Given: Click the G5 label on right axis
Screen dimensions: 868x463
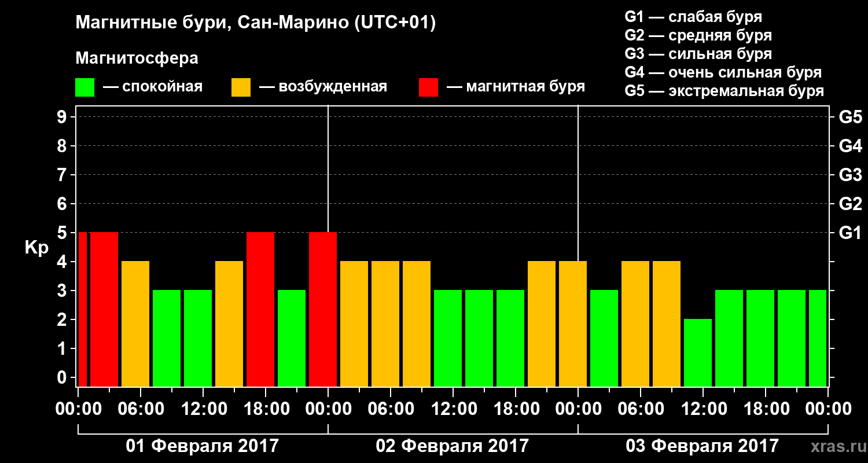Looking at the screenshot, I should coord(851,117).
